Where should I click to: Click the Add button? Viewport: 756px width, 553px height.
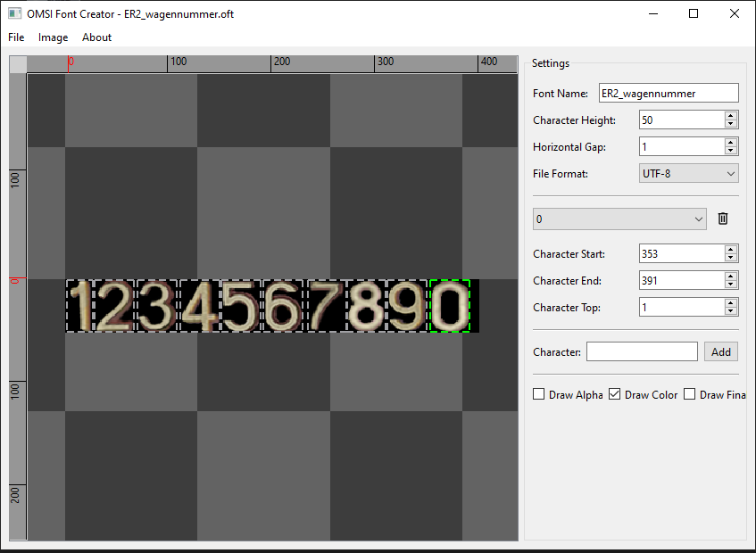coord(721,351)
